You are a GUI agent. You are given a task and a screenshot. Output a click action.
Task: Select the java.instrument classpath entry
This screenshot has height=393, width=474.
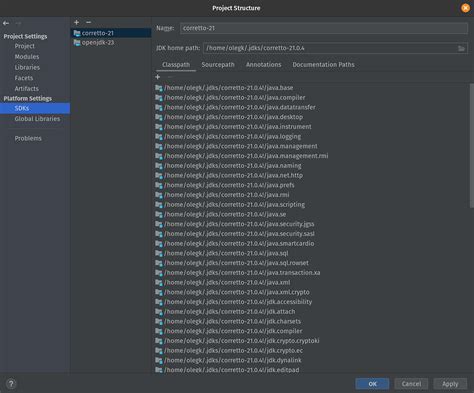233,127
